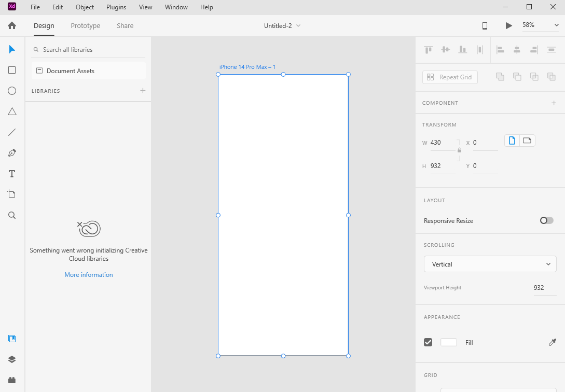565x392 pixels.
Task: Click the Repeat Grid button
Action: pyautogui.click(x=450, y=77)
